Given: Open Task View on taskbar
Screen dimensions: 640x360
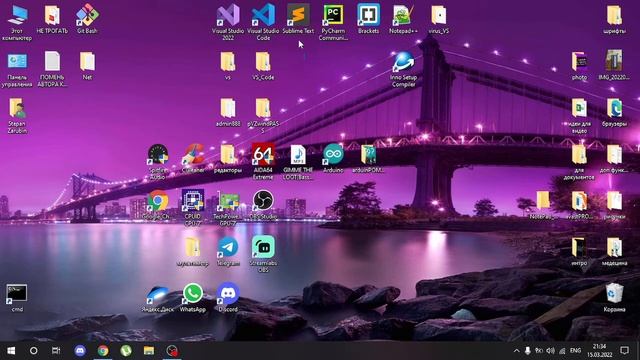Looking at the screenshot, I should 56,351.
